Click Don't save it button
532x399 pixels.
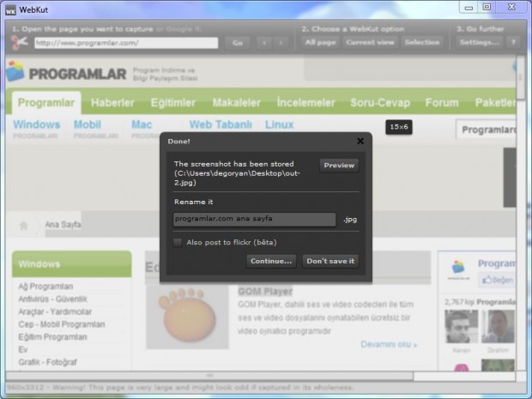(330, 261)
